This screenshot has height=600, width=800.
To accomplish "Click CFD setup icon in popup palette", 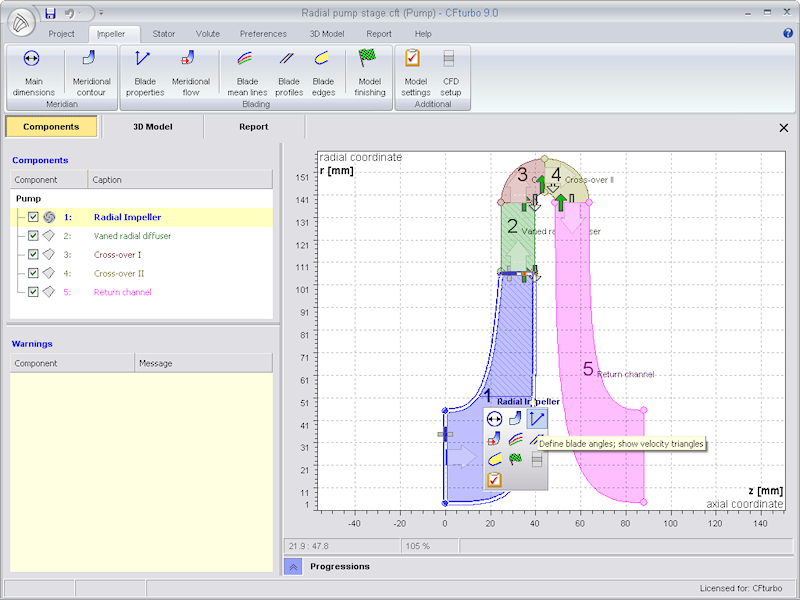I will click(x=537, y=459).
